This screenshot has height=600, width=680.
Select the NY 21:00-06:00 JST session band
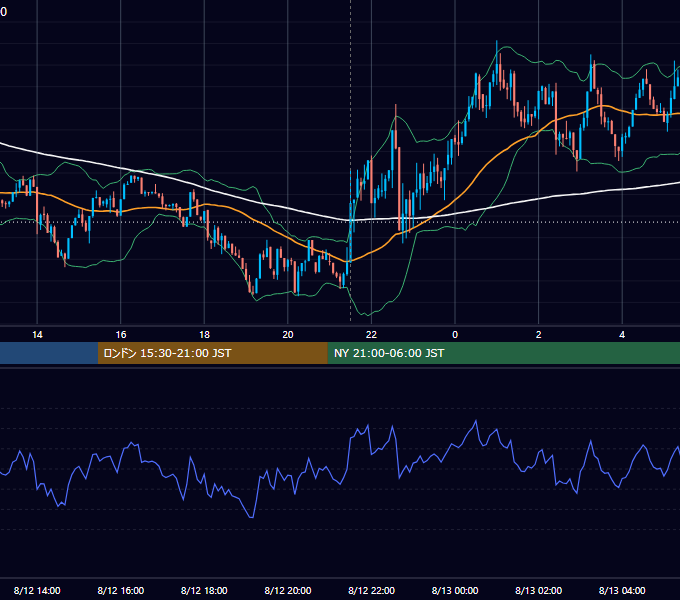pos(503,353)
